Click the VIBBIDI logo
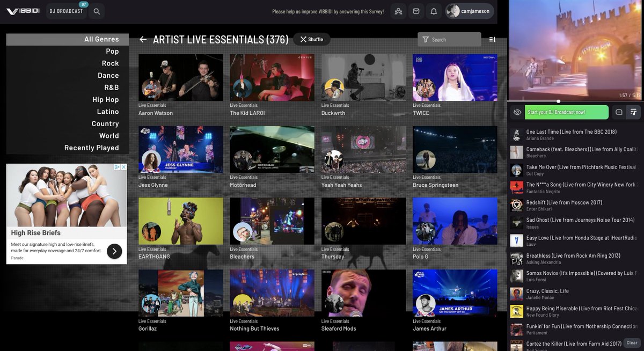 tap(23, 11)
